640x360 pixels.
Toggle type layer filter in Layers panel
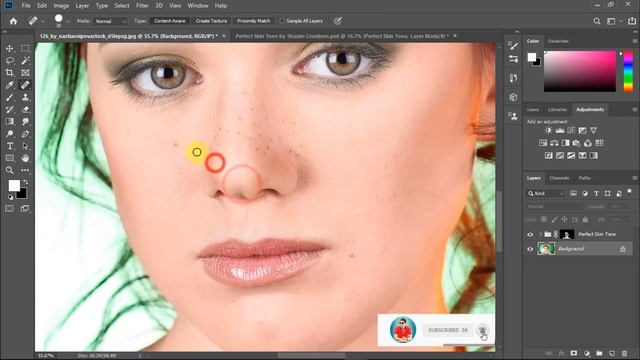point(596,193)
